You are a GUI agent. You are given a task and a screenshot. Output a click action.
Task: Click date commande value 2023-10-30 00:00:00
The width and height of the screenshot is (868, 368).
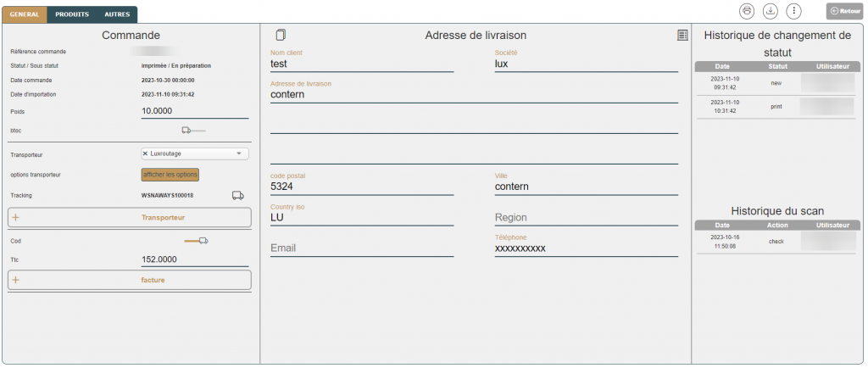pyautogui.click(x=168, y=80)
